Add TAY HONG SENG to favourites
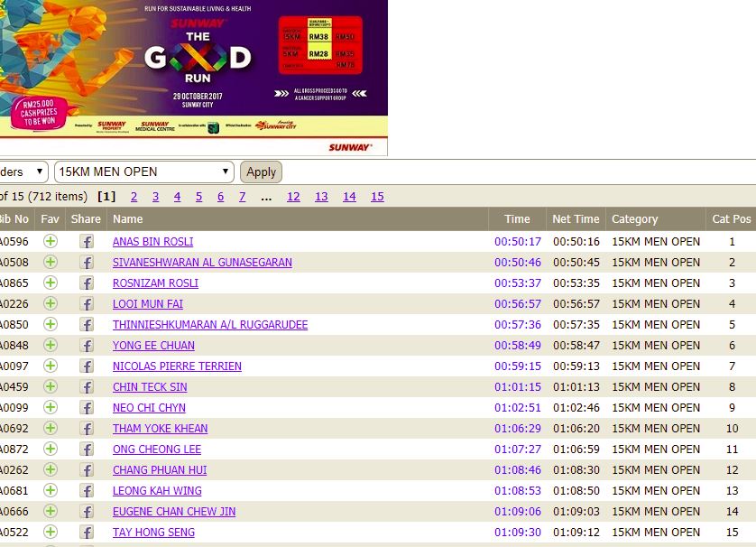756x547 pixels. pyautogui.click(x=51, y=532)
